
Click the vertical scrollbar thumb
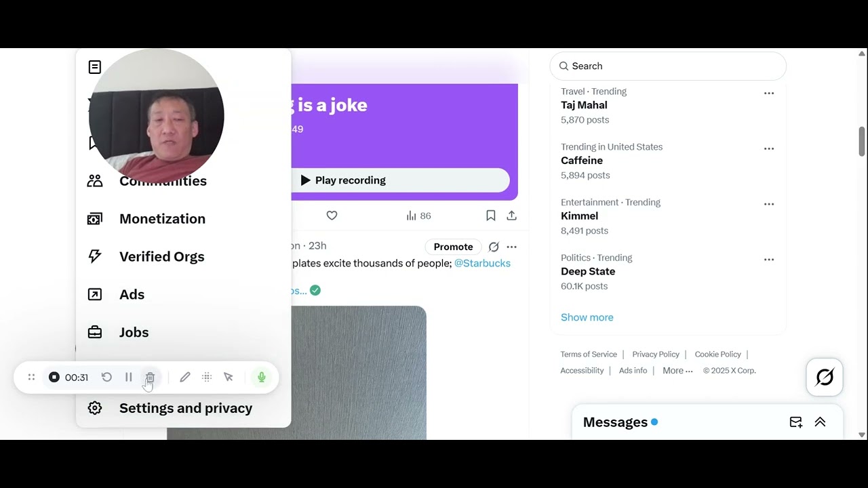pos(862,141)
